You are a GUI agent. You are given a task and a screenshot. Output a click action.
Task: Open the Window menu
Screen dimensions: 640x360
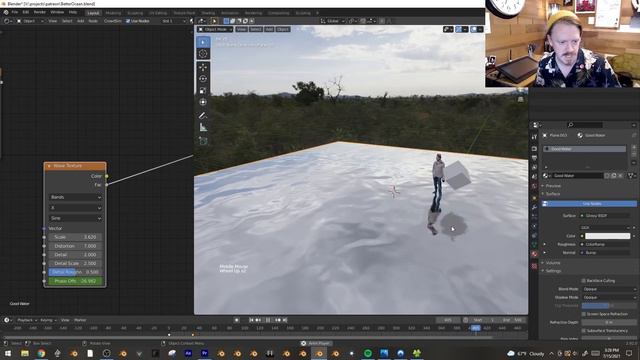pyautogui.click(x=57, y=12)
